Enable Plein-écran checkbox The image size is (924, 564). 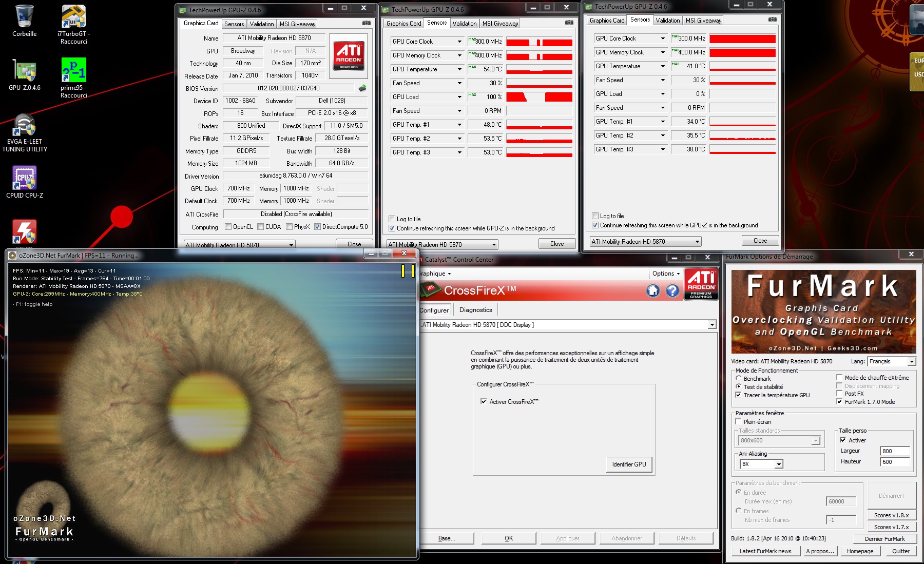(738, 421)
